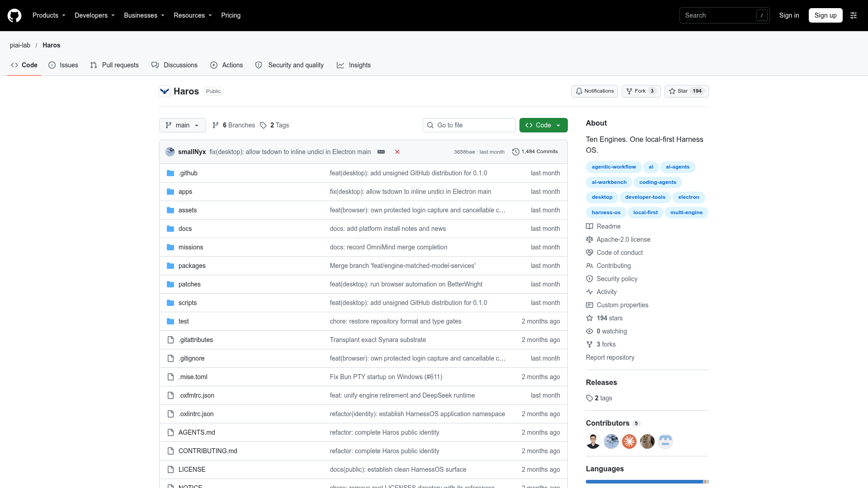
Task: Click the file icon beside .gitattributes
Action: click(170, 340)
